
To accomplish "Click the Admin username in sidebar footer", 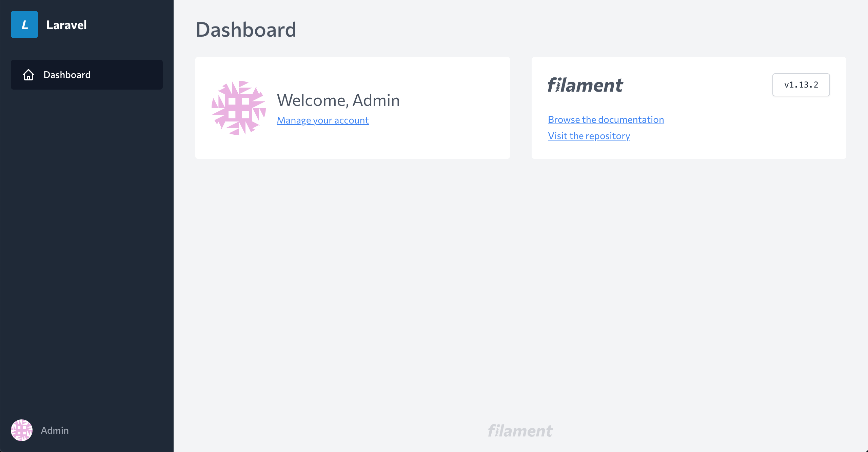I will coord(55,430).
